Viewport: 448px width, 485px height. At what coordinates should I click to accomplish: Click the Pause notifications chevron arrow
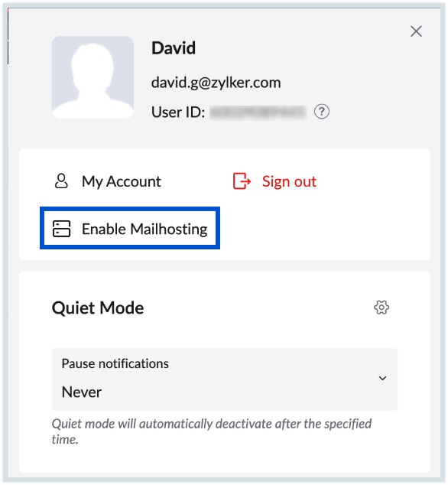pyautogui.click(x=382, y=379)
